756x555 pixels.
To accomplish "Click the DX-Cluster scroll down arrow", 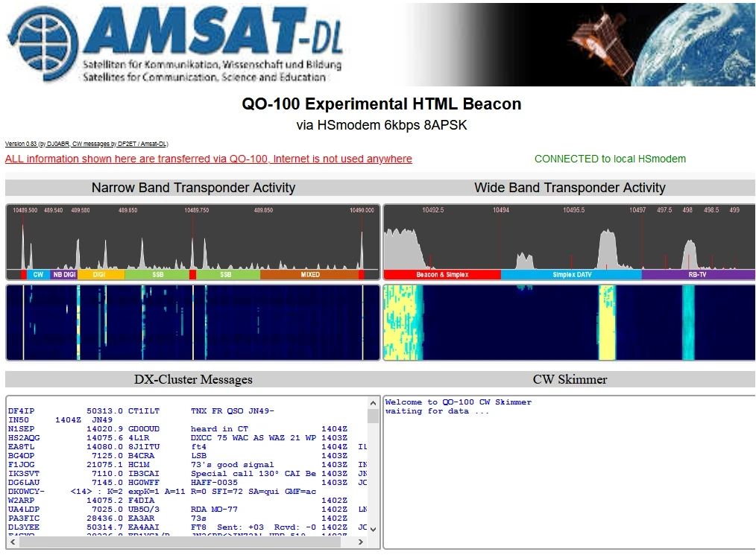I will [x=374, y=528].
